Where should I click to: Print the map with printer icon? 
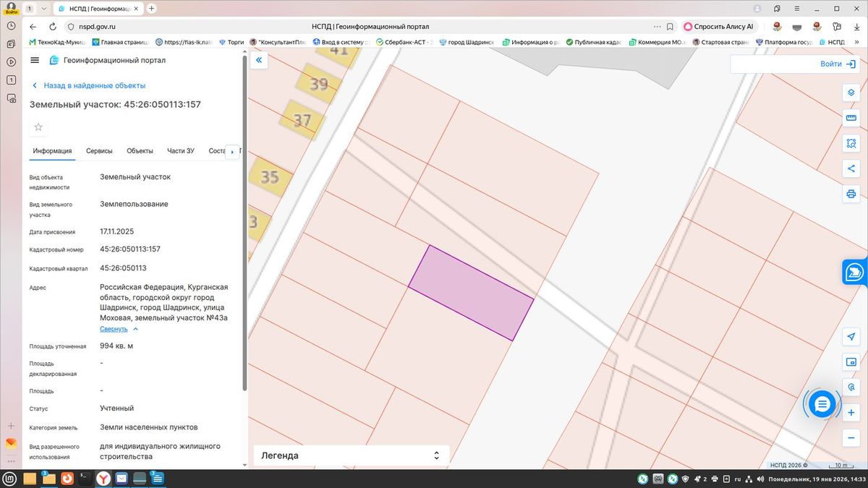pos(851,194)
